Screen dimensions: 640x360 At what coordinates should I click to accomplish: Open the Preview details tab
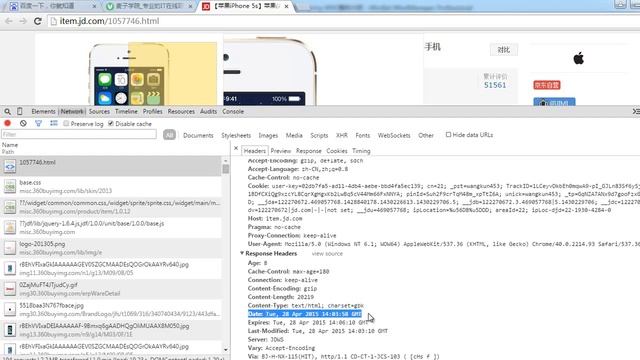point(281,151)
